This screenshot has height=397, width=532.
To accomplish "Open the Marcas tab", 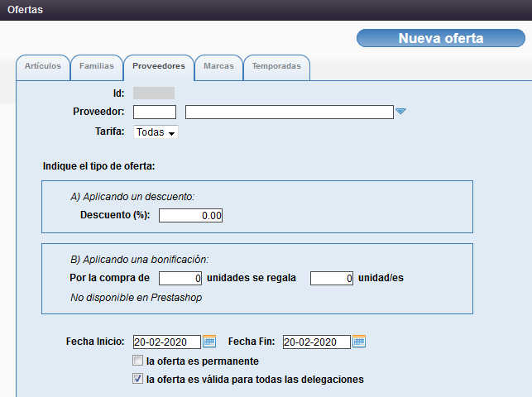I will pyautogui.click(x=218, y=66).
